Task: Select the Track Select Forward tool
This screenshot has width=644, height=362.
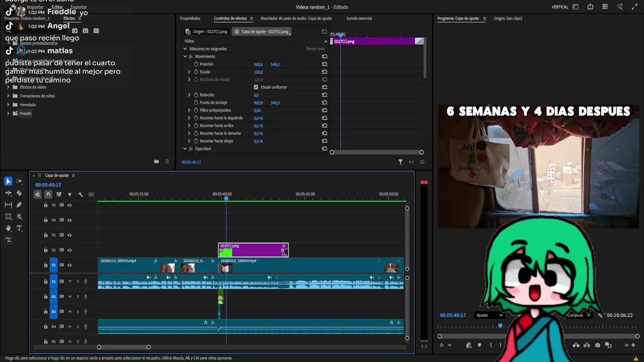Action: [x=19, y=182]
